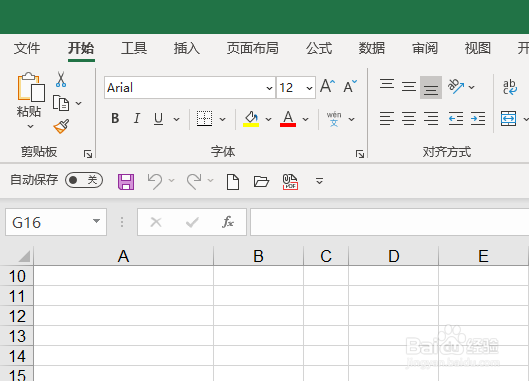Open 字体 settings dialog launcher

coord(360,154)
